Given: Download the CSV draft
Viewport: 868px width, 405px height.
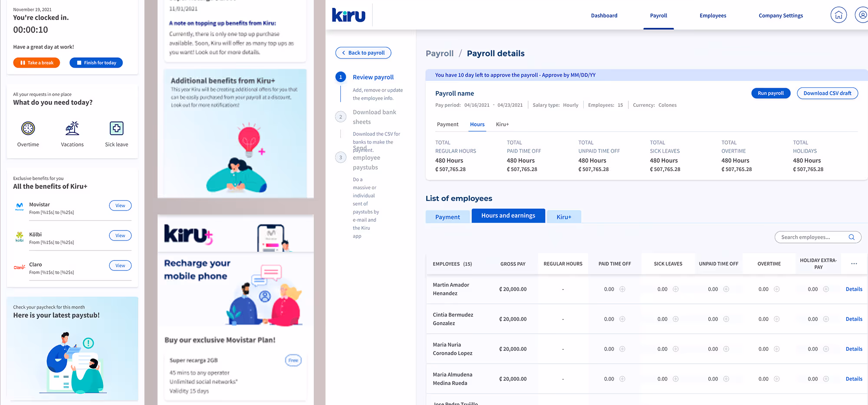Looking at the screenshot, I should coord(827,93).
